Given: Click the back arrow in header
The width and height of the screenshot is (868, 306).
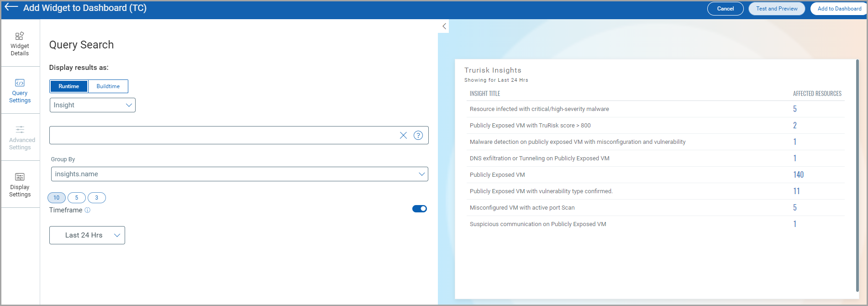Looking at the screenshot, I should pos(11,7).
